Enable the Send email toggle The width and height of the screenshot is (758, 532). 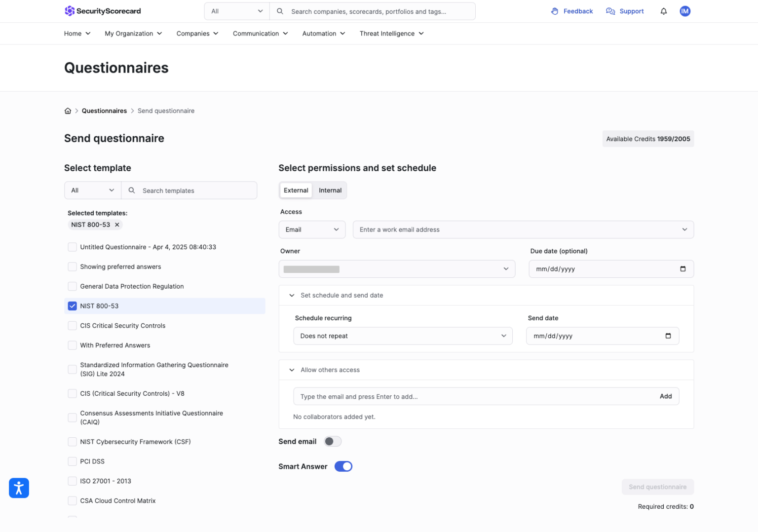[333, 441]
